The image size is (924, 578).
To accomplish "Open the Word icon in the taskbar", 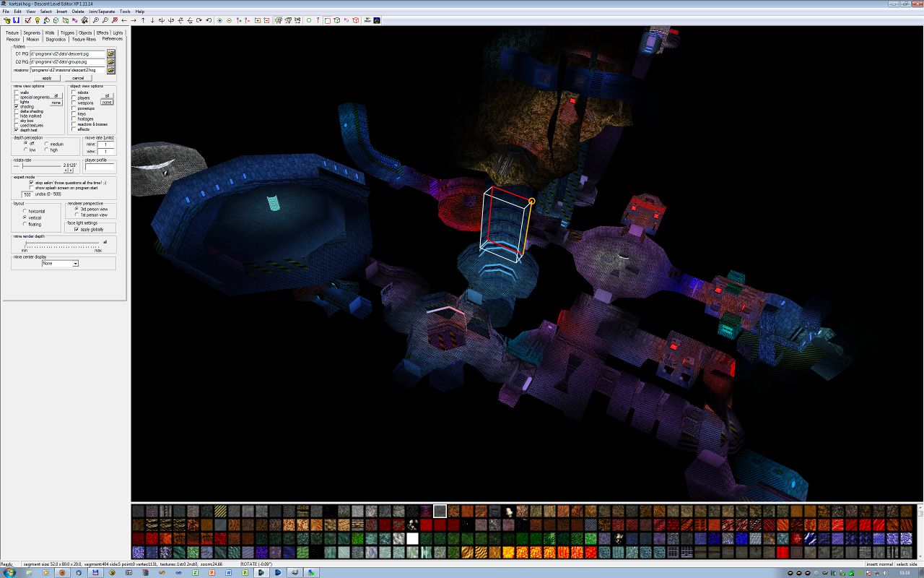I will pos(228,572).
